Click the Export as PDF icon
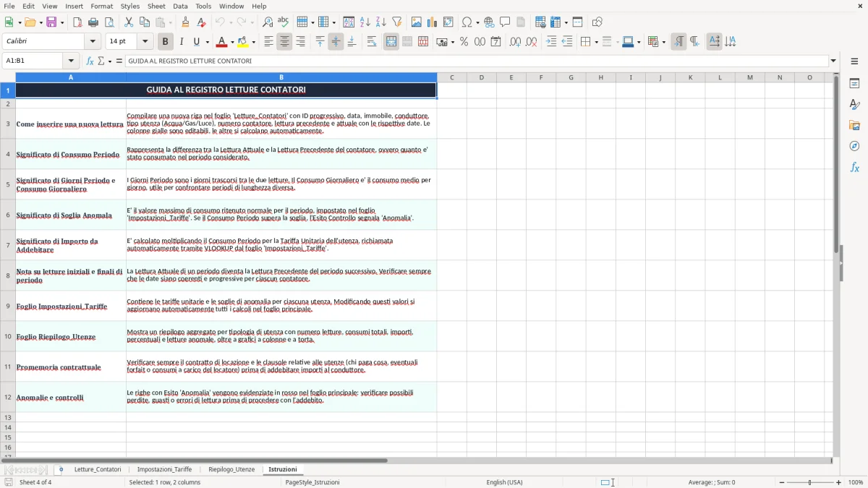The height and width of the screenshot is (488, 868). pos(77,22)
